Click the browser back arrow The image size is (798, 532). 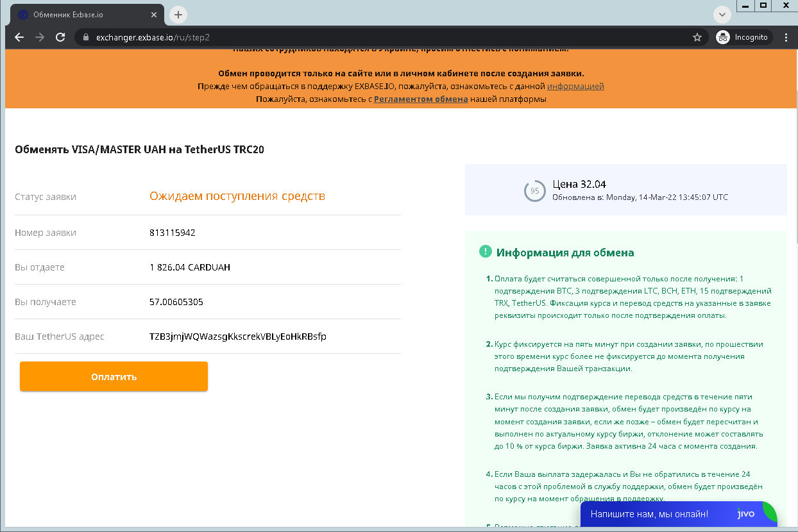pyautogui.click(x=19, y=37)
